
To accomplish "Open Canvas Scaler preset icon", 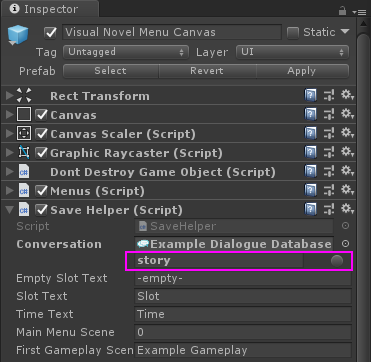I will [329, 134].
